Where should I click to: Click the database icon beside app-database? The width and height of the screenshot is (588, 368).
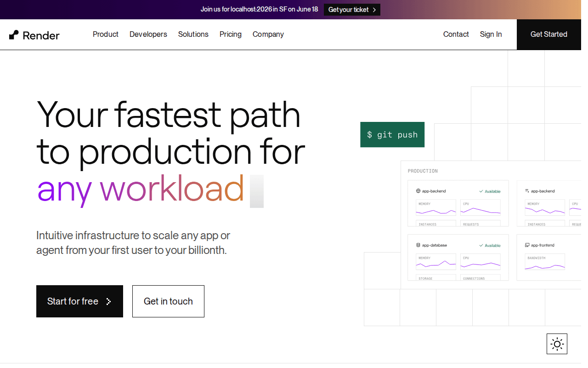click(418, 245)
